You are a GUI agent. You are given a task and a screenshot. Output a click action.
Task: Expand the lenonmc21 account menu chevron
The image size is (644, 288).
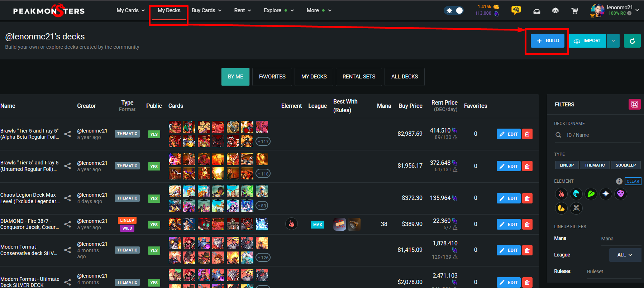coord(637,10)
